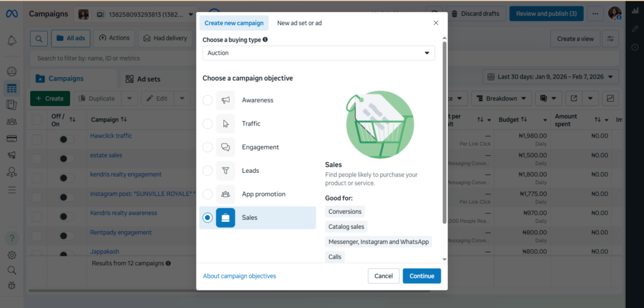Screen dimensions: 644x308
Task: Click the Engagement chat bubbles icon
Action: [225, 147]
